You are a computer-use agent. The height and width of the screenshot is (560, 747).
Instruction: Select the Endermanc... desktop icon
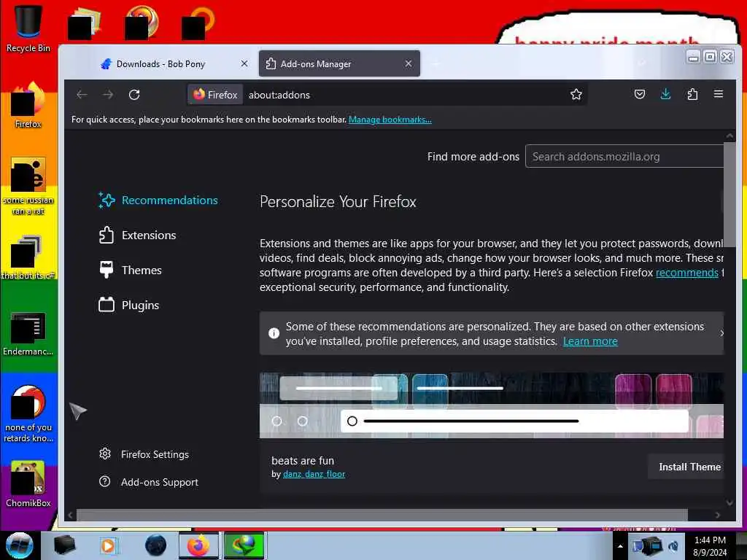point(28,334)
